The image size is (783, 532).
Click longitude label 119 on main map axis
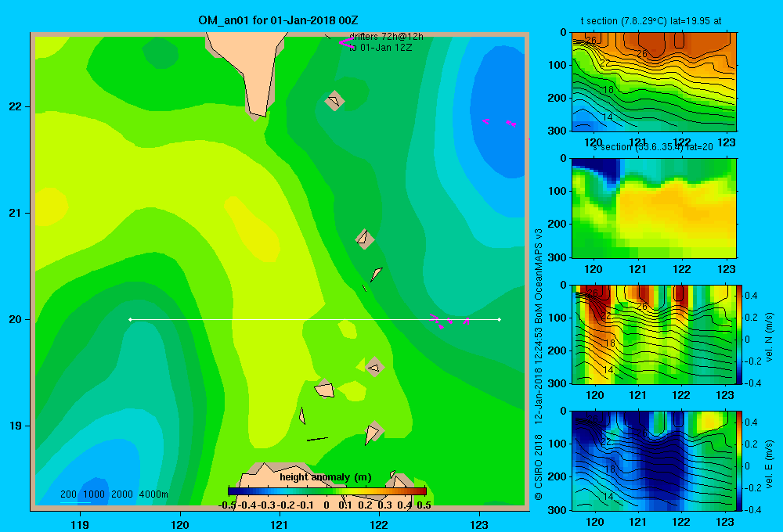click(x=80, y=524)
